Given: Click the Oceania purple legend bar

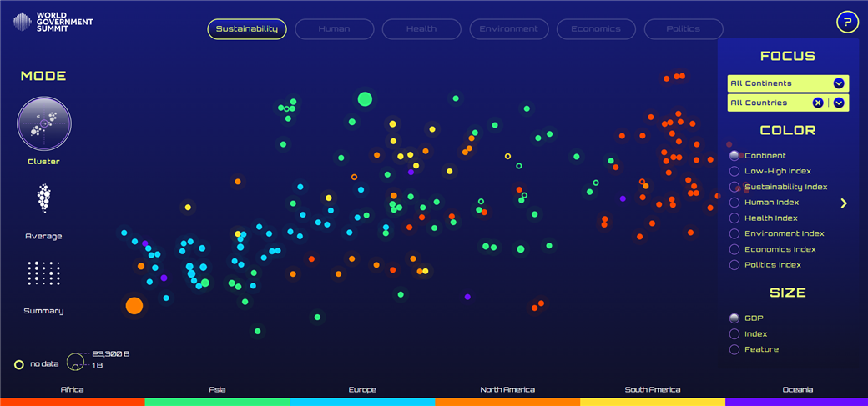Looking at the screenshot, I should tap(795, 401).
